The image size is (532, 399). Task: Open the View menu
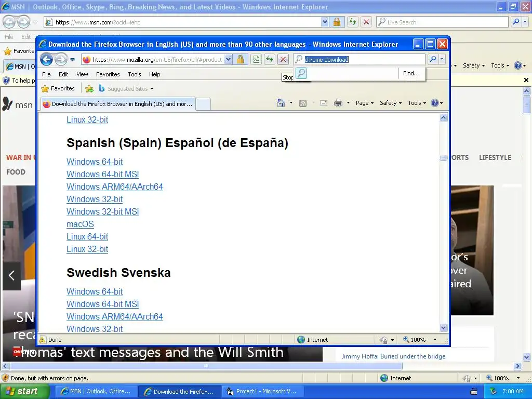tap(82, 74)
